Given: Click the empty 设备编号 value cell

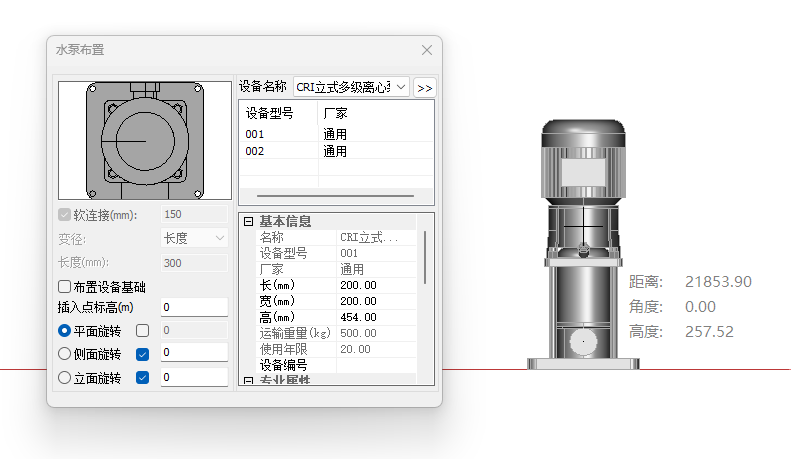Looking at the screenshot, I should 376,365.
